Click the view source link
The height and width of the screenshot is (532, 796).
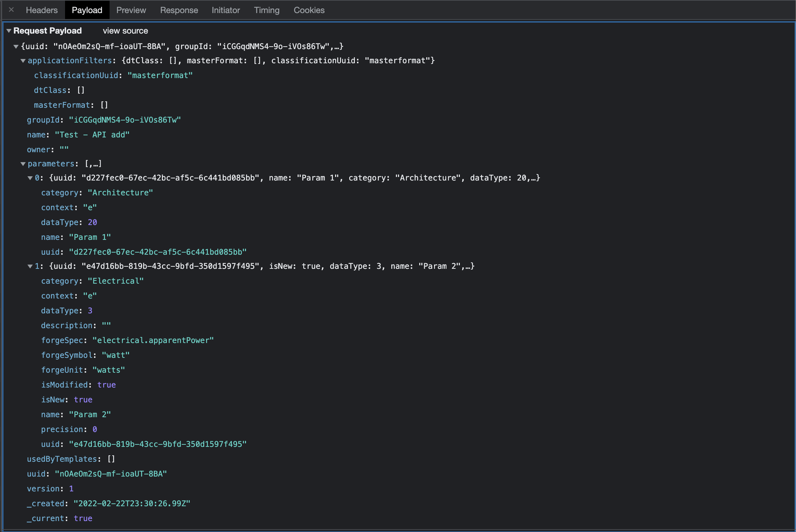point(125,31)
